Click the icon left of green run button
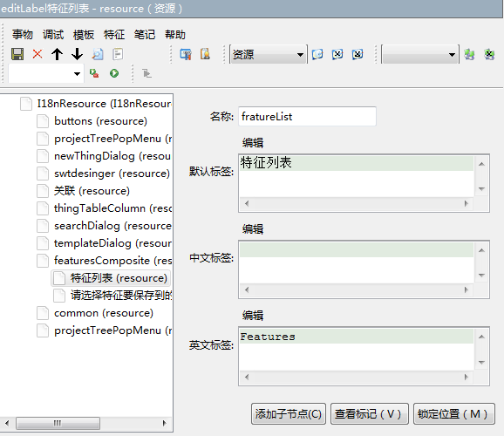 94,73
